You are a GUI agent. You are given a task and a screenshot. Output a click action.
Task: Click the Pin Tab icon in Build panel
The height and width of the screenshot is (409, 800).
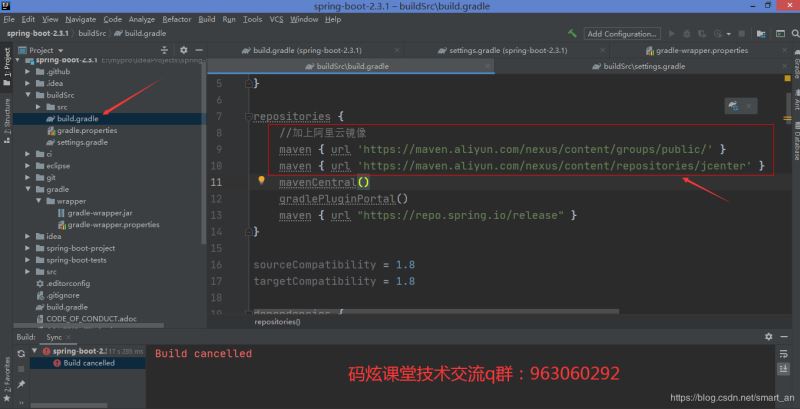21,384
